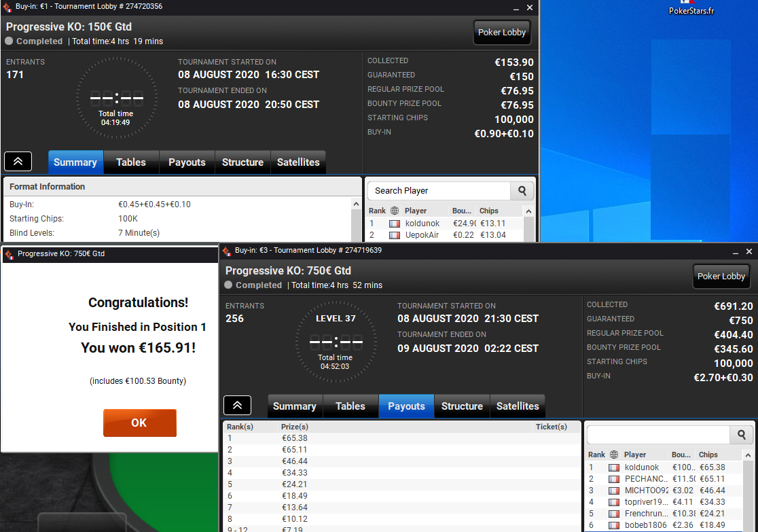Sort by Rank column in 150€ Gtd player list
The image size is (758, 532).
(x=377, y=211)
